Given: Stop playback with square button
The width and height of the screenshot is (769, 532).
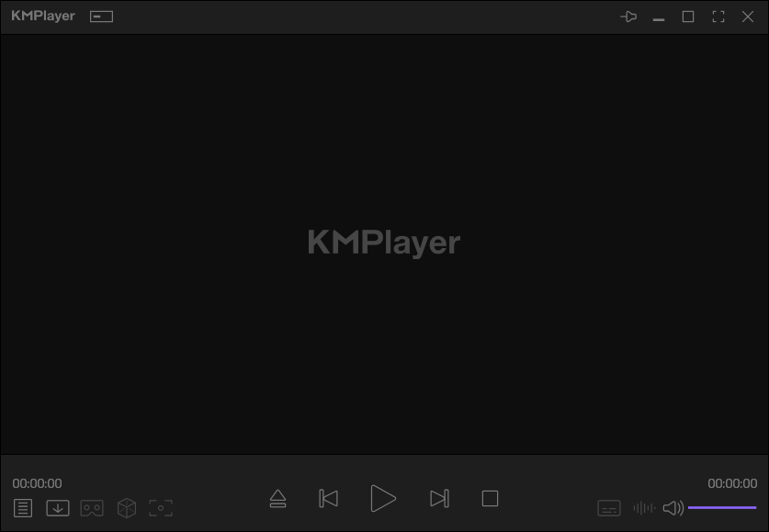Looking at the screenshot, I should (x=490, y=499).
